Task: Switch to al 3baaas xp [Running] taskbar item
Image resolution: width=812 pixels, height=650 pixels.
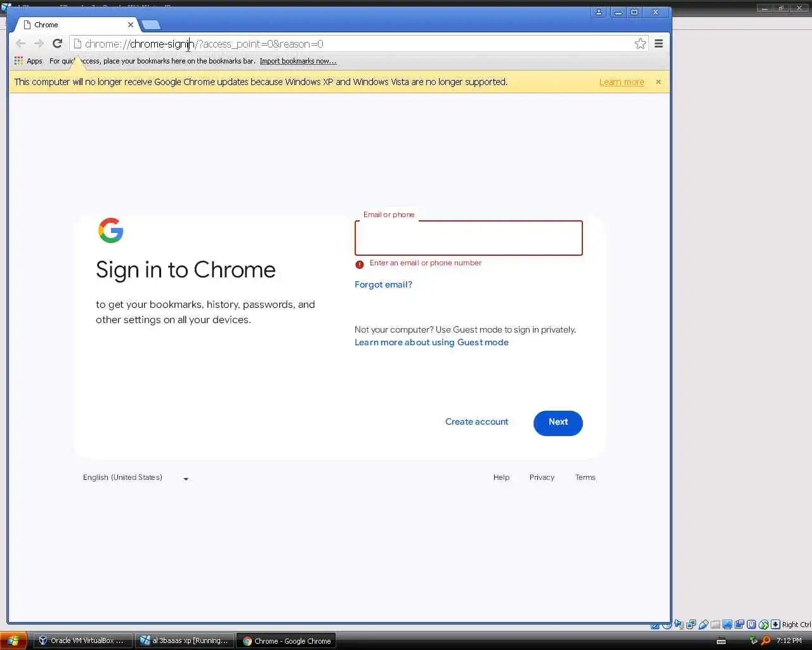Action: click(x=185, y=640)
